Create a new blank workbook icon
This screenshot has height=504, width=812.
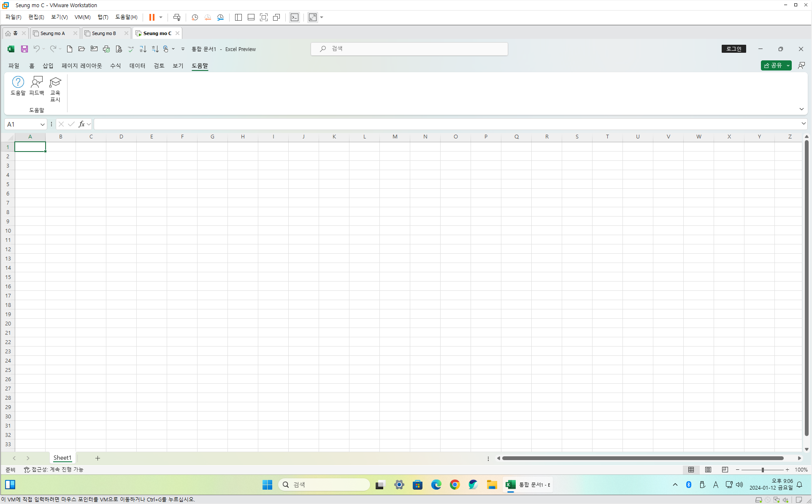[70, 49]
